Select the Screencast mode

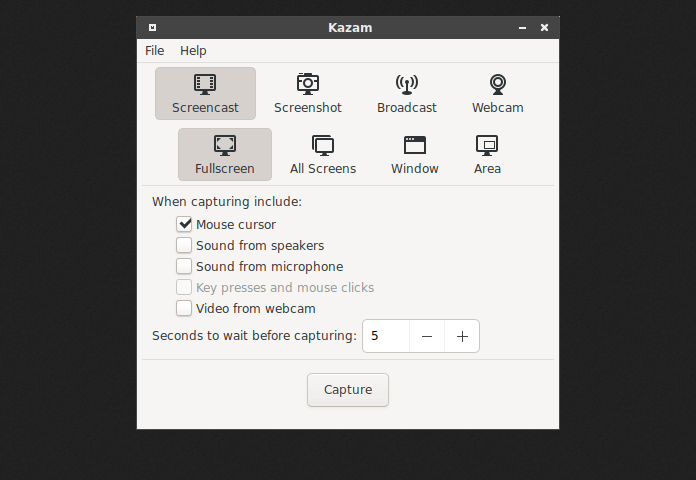(x=205, y=94)
